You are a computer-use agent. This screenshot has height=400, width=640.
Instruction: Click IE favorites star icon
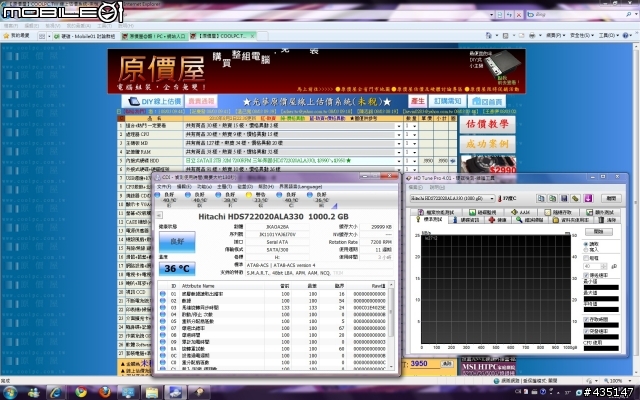click(6, 36)
